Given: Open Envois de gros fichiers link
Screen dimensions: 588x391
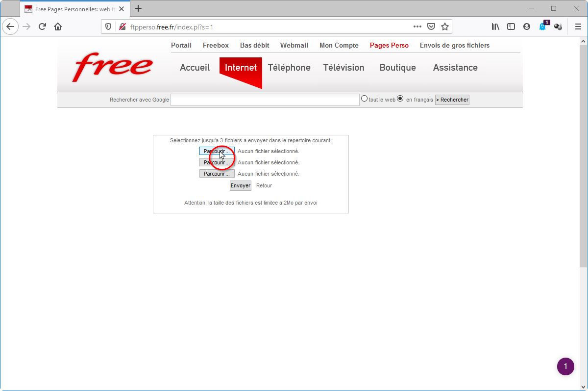Looking at the screenshot, I should tap(455, 45).
